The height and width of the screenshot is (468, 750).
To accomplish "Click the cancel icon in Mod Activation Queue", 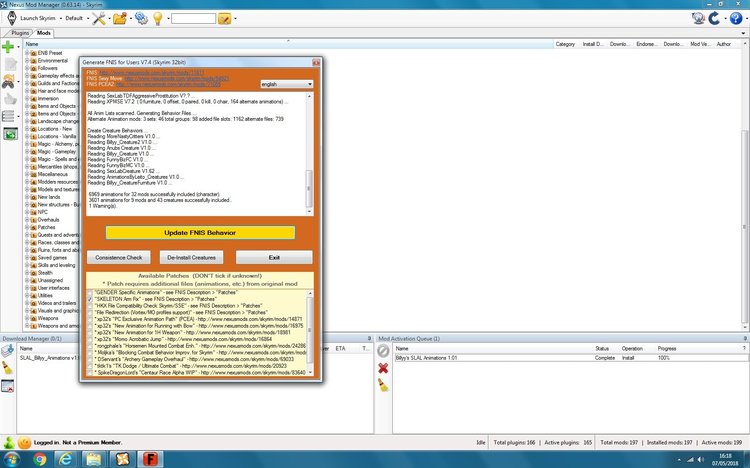I will (383, 351).
